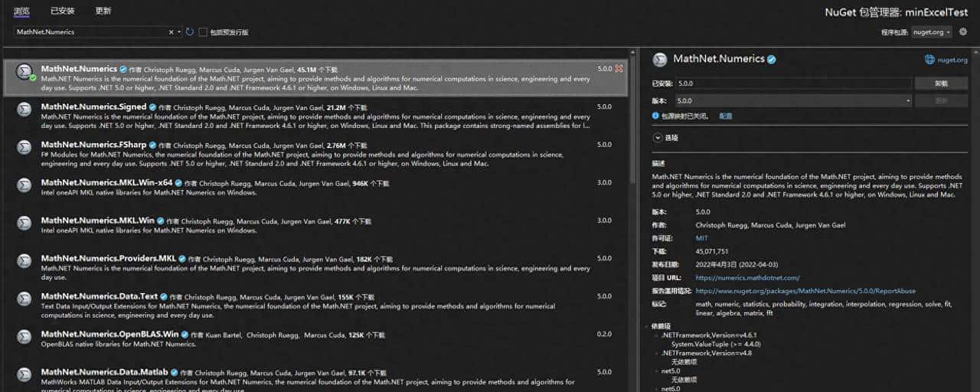Screen dimensions: 980x392
Task: Click the MathNet.Numerics.Signed package icon
Action: [24, 109]
